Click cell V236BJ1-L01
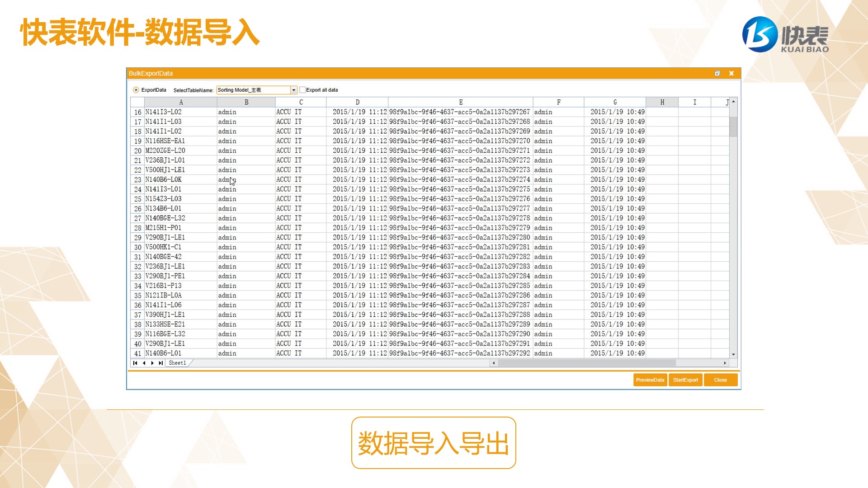The image size is (868, 488). coord(181,160)
